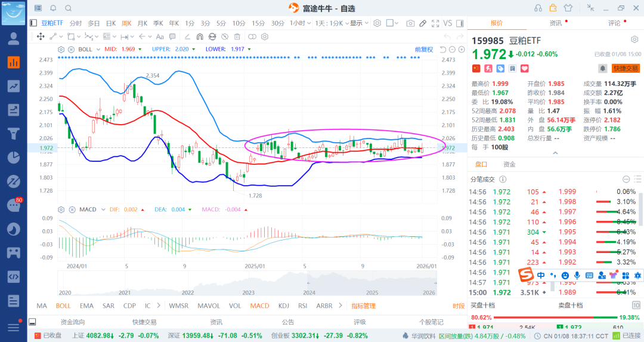Select the magnet snap tool
The image size is (644, 342).
click(x=200, y=36)
